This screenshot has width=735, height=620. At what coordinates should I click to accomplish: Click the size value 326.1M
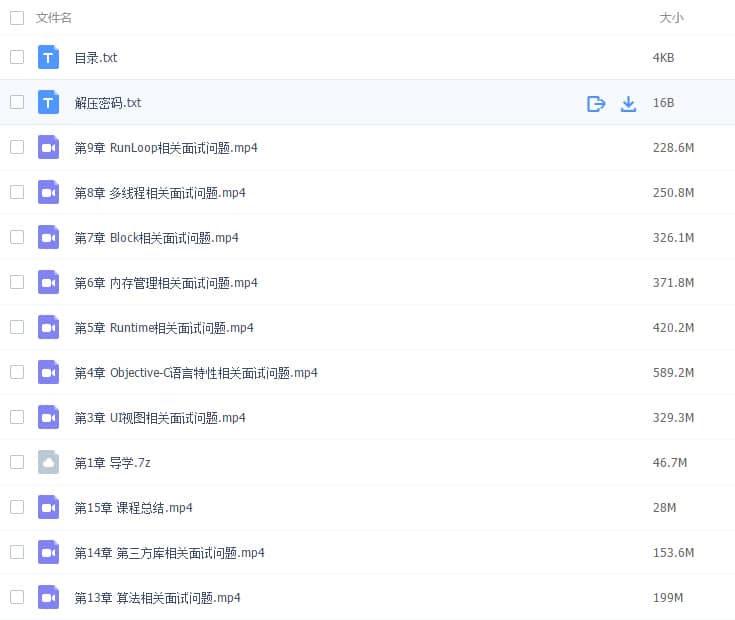click(x=673, y=238)
